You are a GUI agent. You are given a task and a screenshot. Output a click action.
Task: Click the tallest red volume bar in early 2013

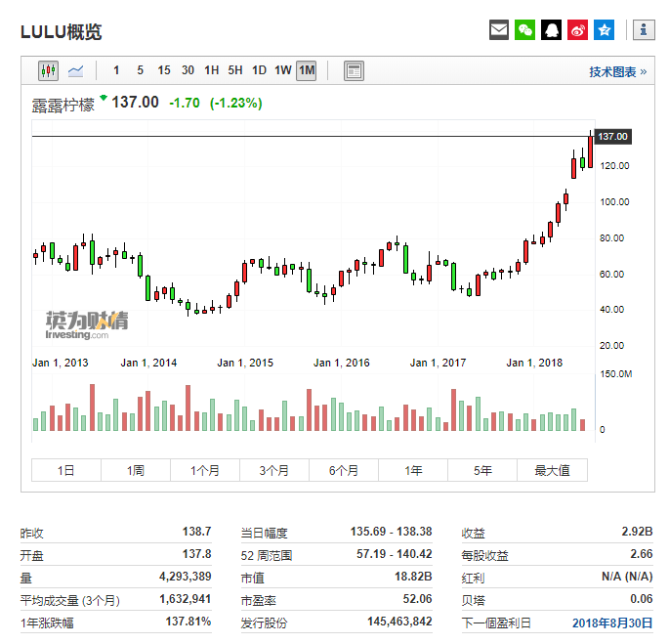(92, 407)
